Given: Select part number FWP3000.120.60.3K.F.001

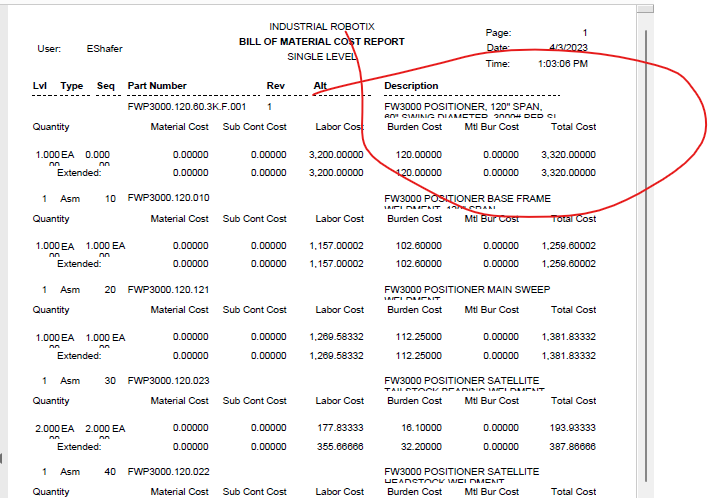Looking at the screenshot, I should pyautogui.click(x=187, y=107).
